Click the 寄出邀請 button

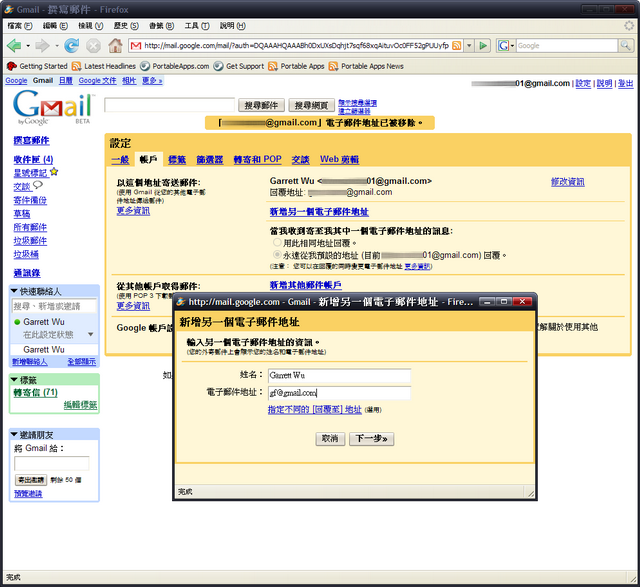point(31,480)
